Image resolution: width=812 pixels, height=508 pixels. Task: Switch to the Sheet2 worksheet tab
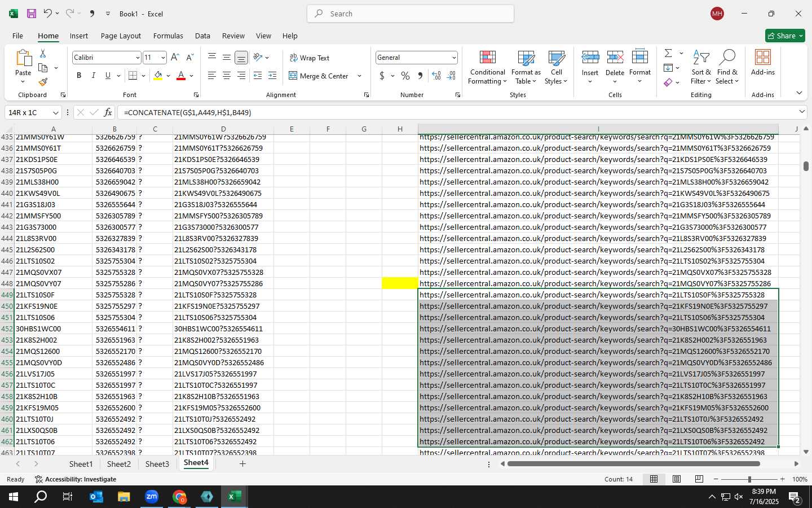click(x=119, y=464)
